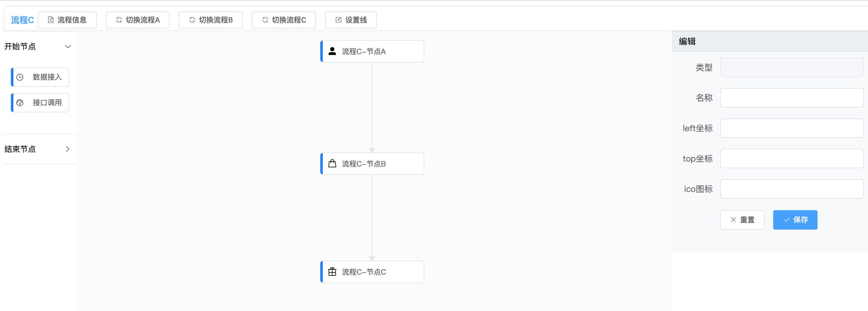Click the document icon in 流程信息
Image resolution: width=868 pixels, height=311 pixels.
coord(51,20)
